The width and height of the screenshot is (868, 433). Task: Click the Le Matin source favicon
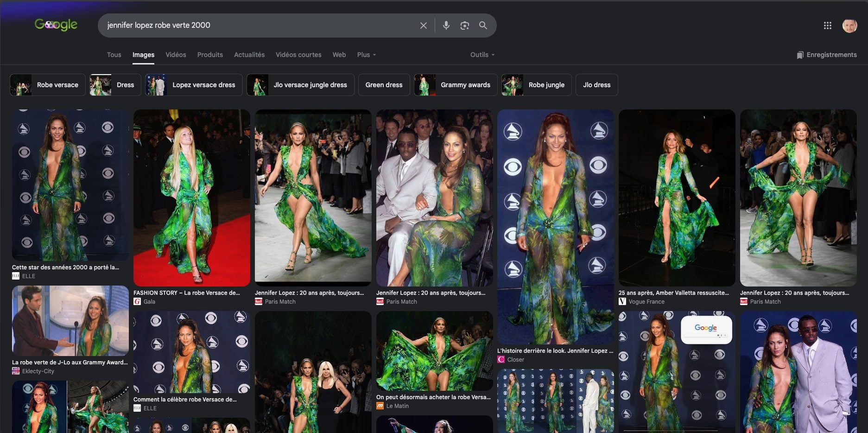click(x=380, y=406)
